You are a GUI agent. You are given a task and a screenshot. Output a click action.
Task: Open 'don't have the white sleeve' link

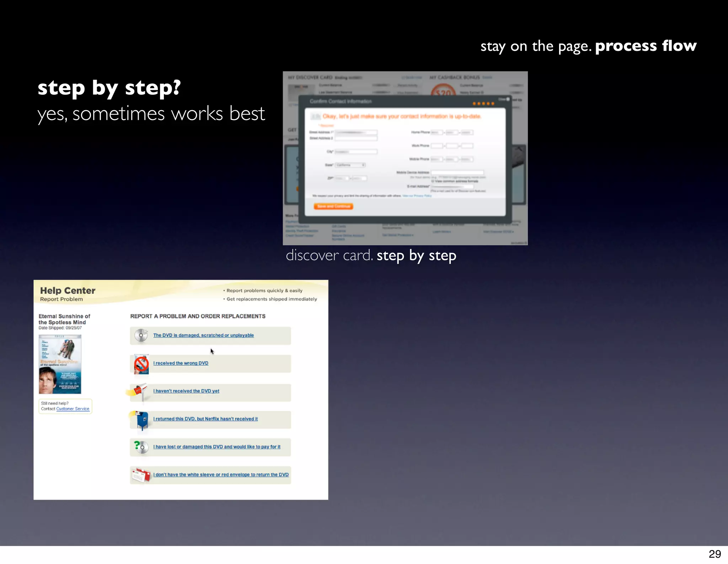221,475
